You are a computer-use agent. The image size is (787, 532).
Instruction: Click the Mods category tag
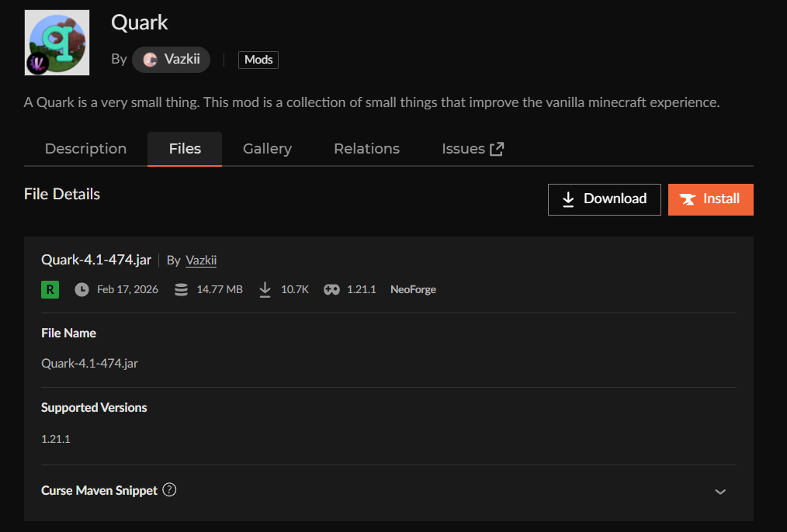coord(258,59)
